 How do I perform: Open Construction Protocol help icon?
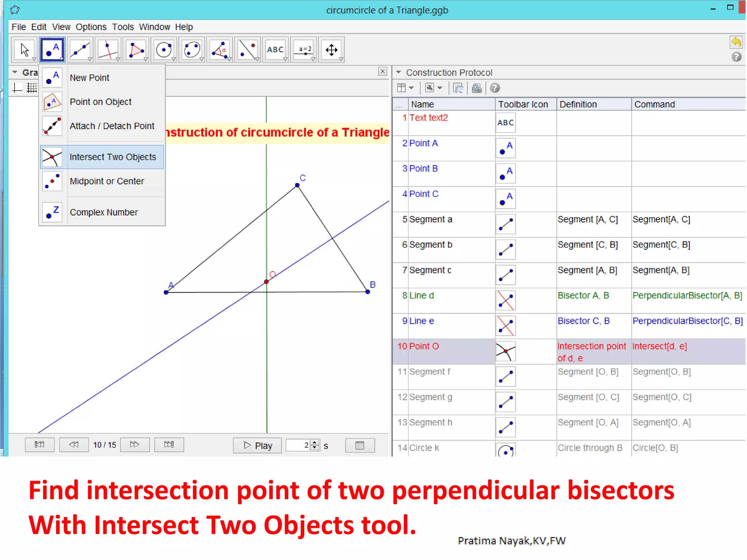pyautogui.click(x=495, y=88)
